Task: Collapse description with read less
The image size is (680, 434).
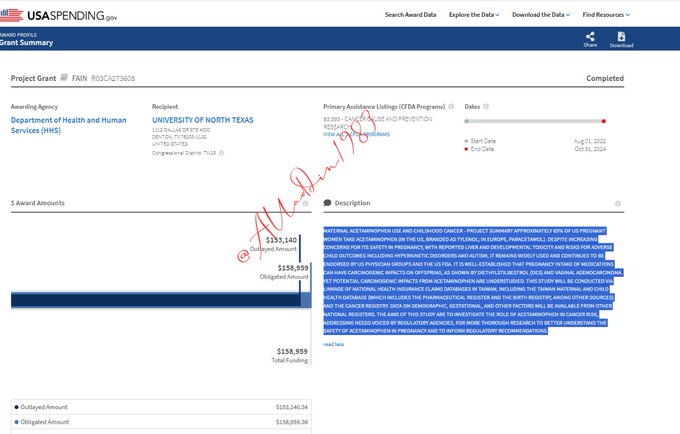Action: (333, 344)
